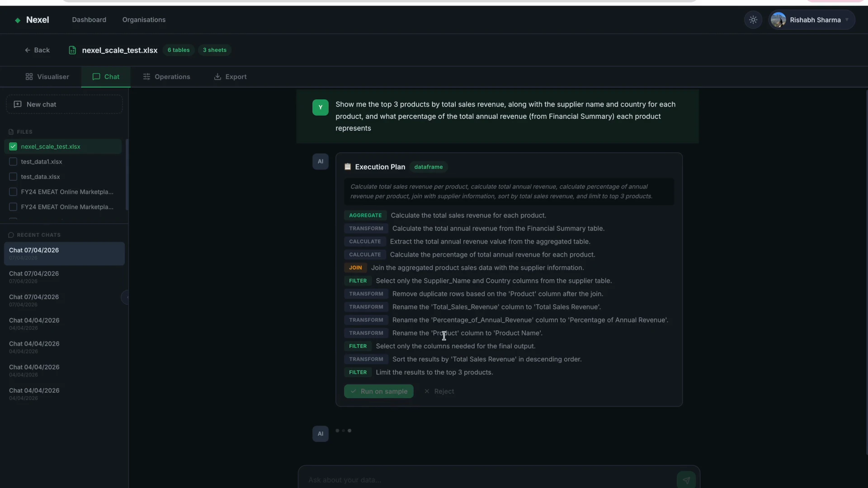
Task: Expand the RECENT CHATS section
Action: click(35, 235)
